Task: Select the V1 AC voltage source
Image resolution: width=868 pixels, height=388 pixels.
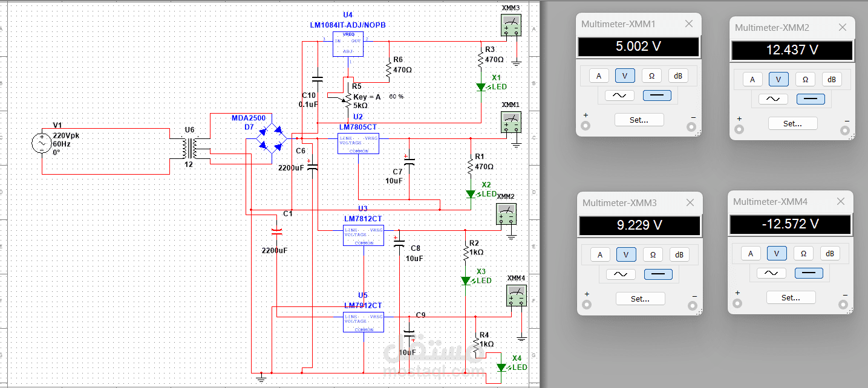Action: [x=42, y=143]
